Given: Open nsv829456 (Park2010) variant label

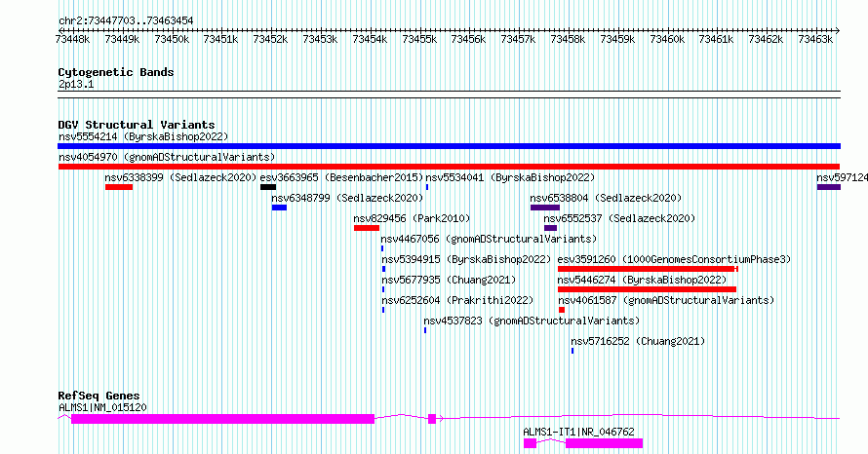Looking at the screenshot, I should tap(412, 218).
